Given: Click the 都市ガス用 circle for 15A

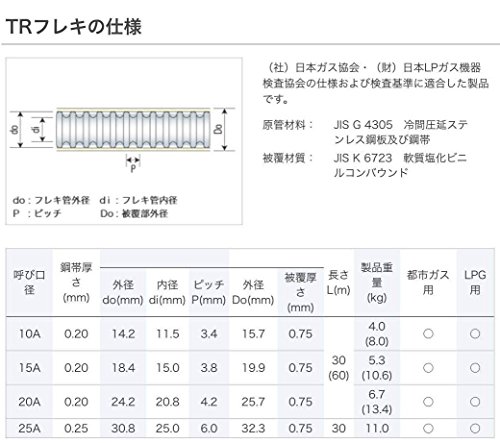Looking at the screenshot, I should 428,368.
